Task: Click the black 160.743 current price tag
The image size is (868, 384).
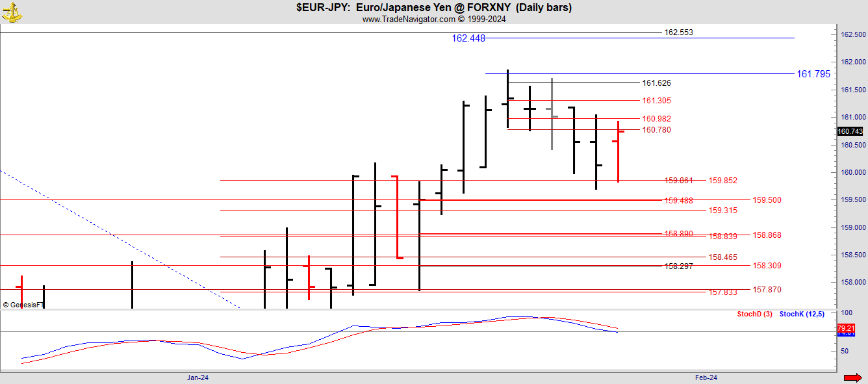Action: pos(850,131)
